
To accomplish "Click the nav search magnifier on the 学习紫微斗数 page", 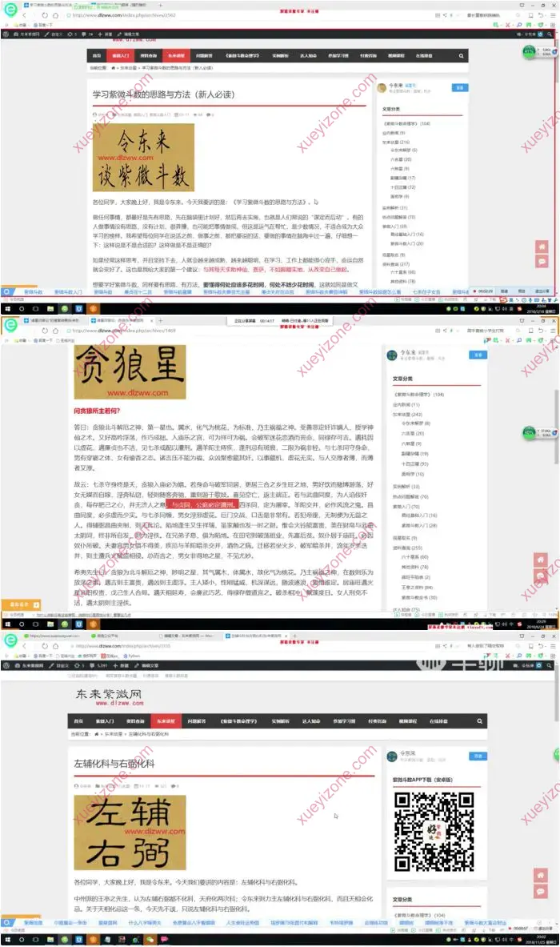I will (461, 55).
